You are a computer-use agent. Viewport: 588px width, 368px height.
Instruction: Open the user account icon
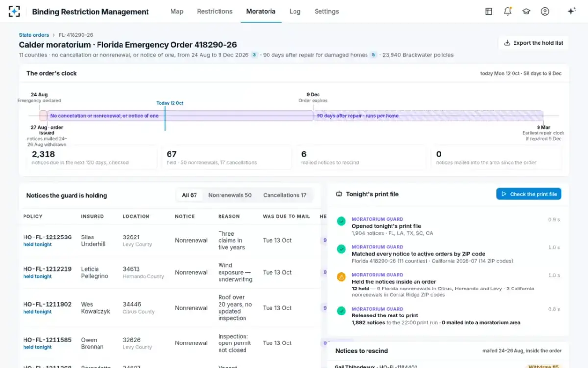[545, 11]
